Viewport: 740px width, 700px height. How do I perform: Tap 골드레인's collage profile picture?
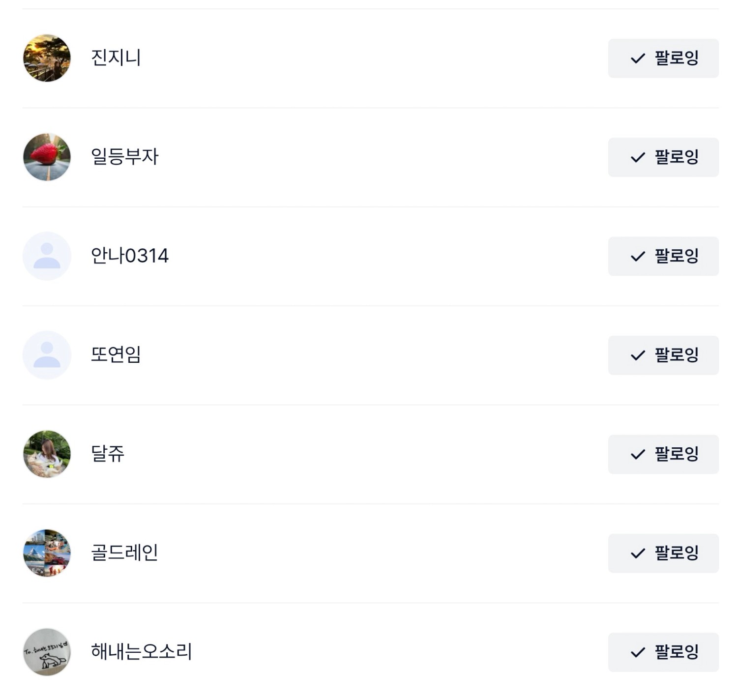pos(47,553)
